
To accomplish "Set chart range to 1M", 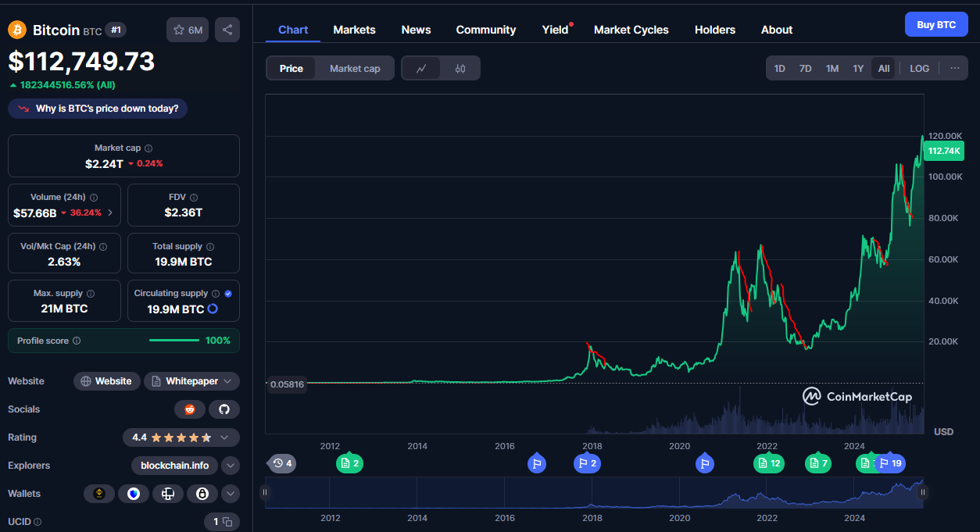I will click(x=832, y=69).
